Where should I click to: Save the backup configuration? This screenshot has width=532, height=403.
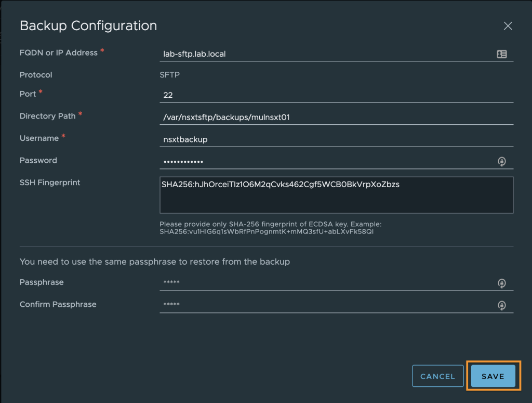click(x=493, y=376)
